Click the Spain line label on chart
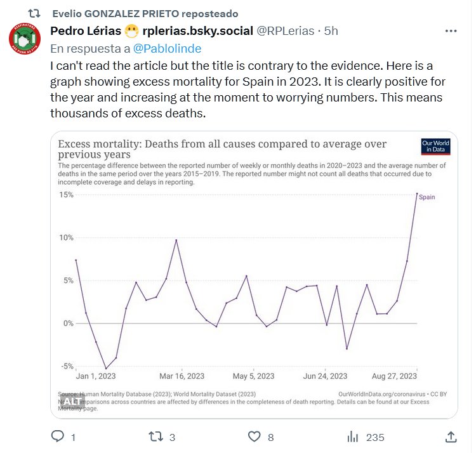 [427, 197]
